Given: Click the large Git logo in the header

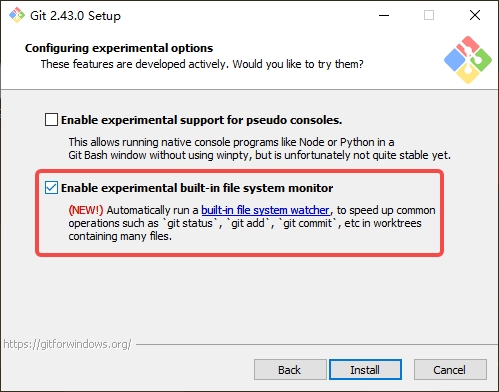Looking at the screenshot, I should click(x=468, y=60).
